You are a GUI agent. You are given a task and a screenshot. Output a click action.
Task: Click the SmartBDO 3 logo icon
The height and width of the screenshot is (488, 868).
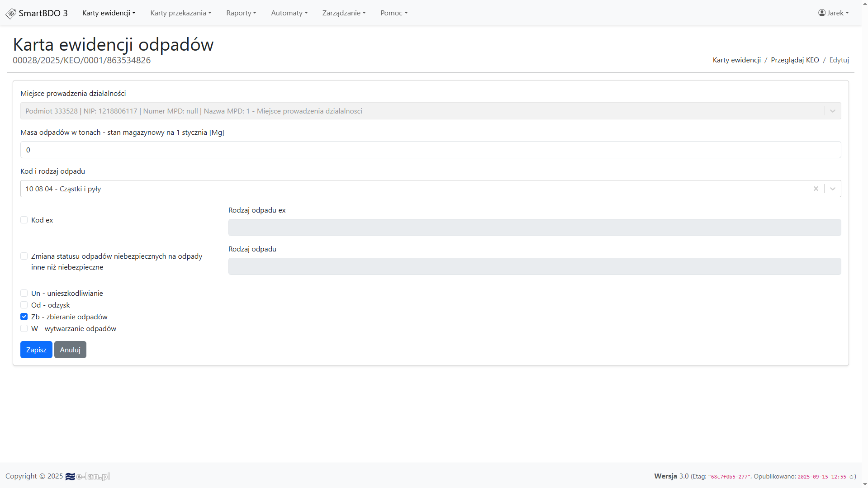pyautogui.click(x=11, y=14)
